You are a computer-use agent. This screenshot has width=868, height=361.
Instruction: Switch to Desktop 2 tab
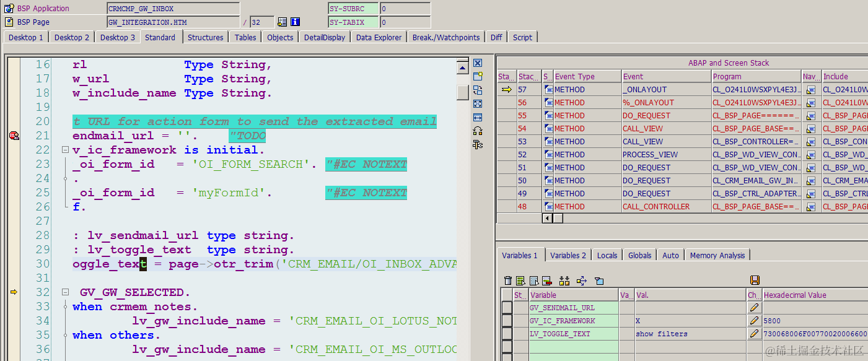pos(72,37)
